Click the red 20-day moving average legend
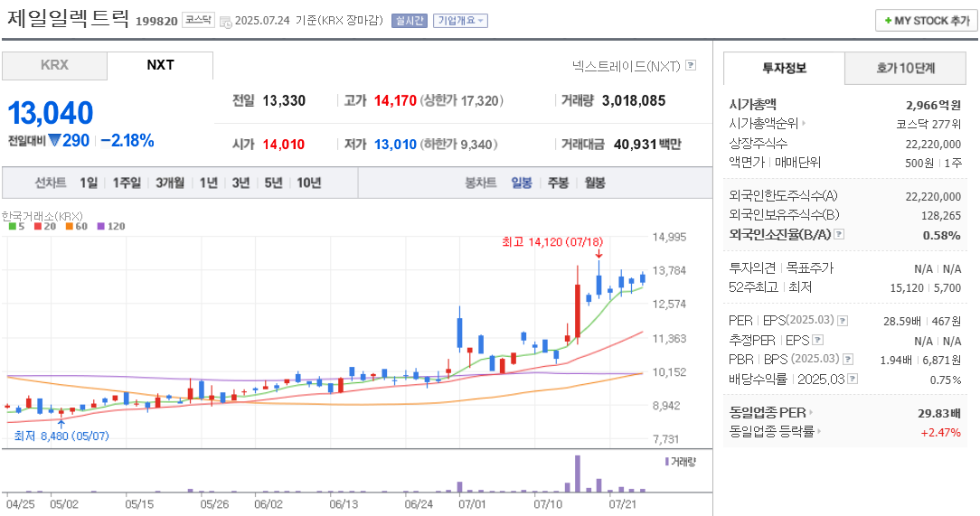The width and height of the screenshot is (980, 516). point(45,226)
